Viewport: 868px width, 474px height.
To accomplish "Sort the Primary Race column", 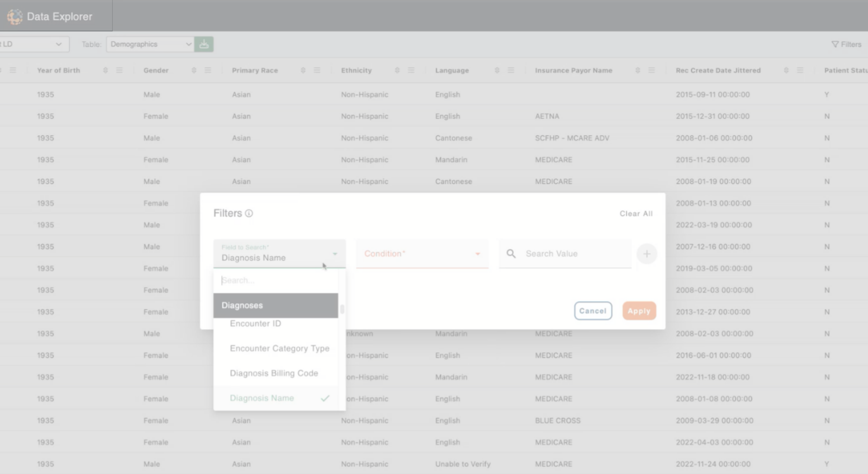I will (x=303, y=70).
